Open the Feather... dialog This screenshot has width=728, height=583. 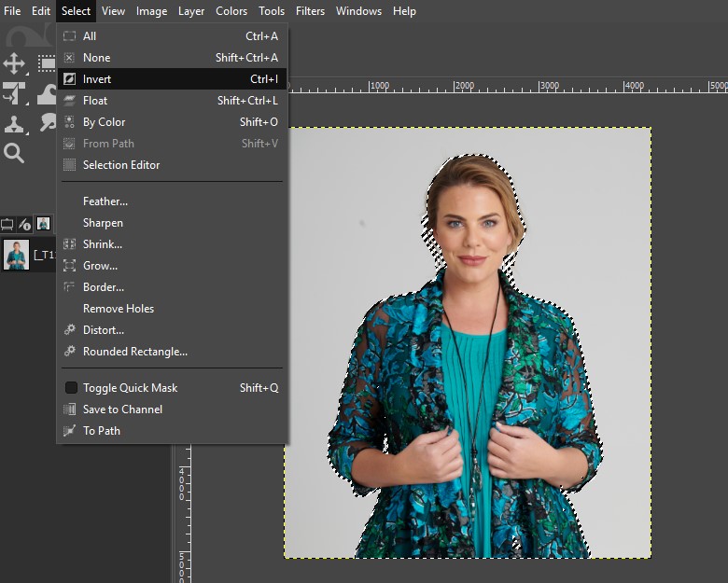coord(173,201)
